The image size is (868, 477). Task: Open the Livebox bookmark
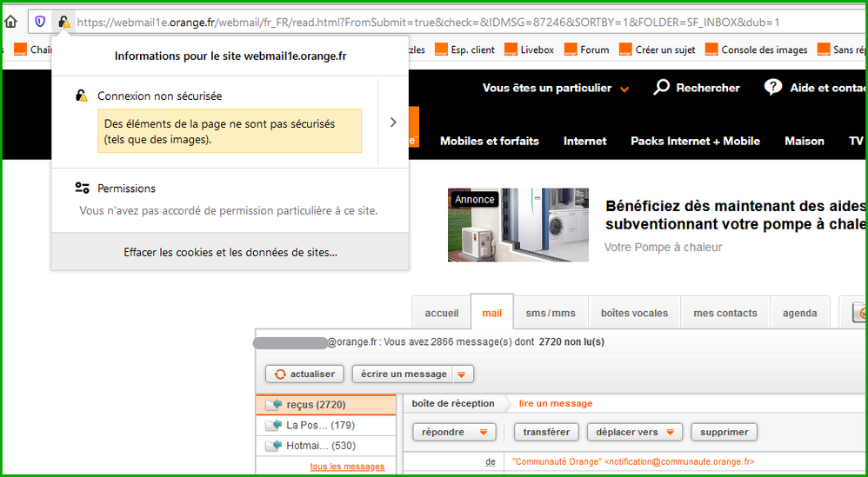[529, 50]
